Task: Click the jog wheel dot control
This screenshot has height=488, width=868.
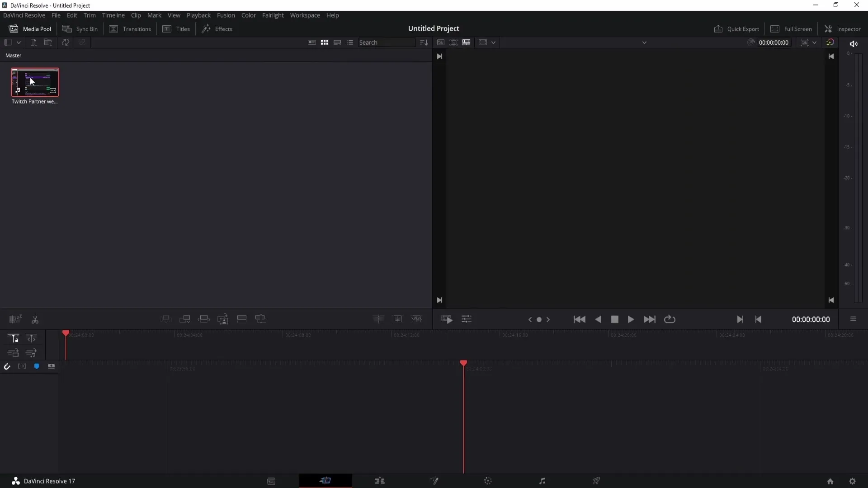Action: tap(539, 319)
